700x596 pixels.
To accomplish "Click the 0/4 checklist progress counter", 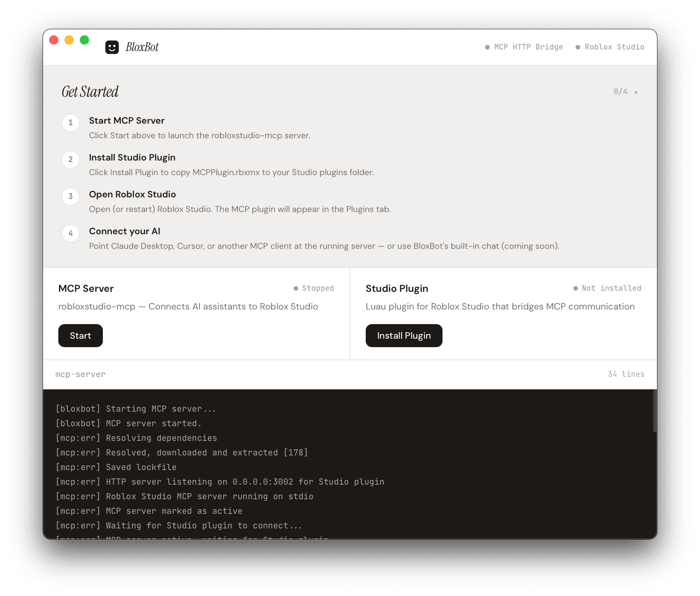I will [620, 91].
